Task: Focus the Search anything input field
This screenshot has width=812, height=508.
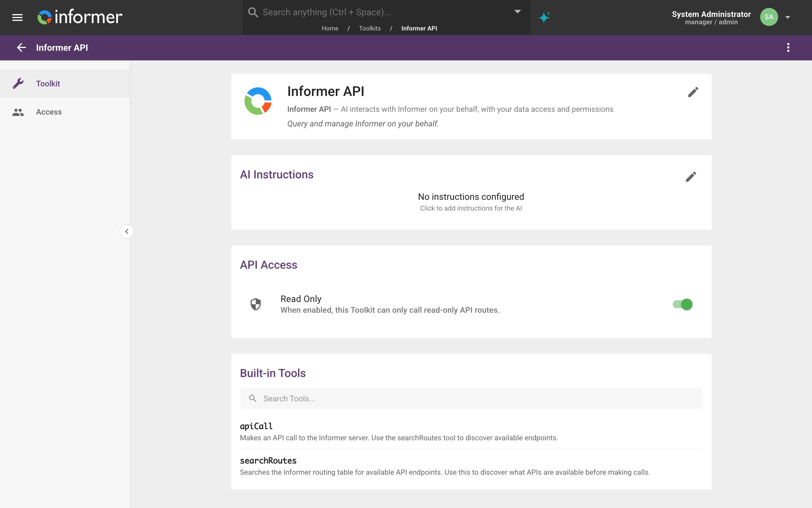Action: pos(386,12)
